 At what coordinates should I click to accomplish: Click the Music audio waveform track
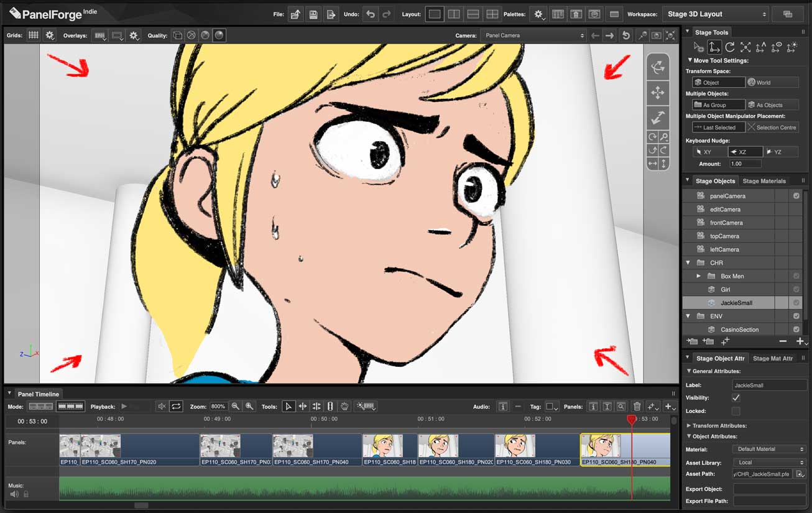point(364,489)
